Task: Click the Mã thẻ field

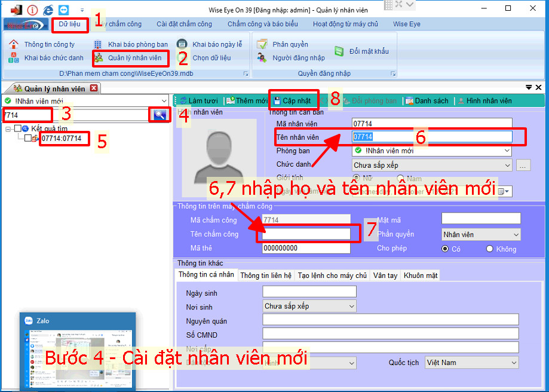Action: point(306,248)
